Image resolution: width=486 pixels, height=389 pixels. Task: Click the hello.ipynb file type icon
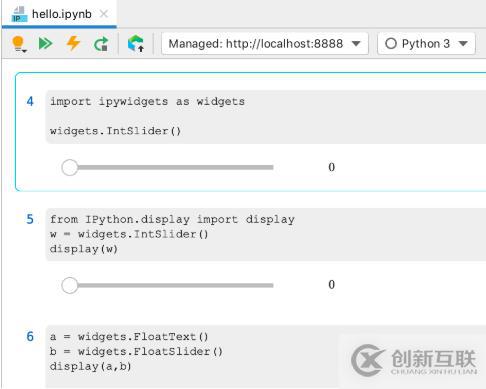pos(19,14)
